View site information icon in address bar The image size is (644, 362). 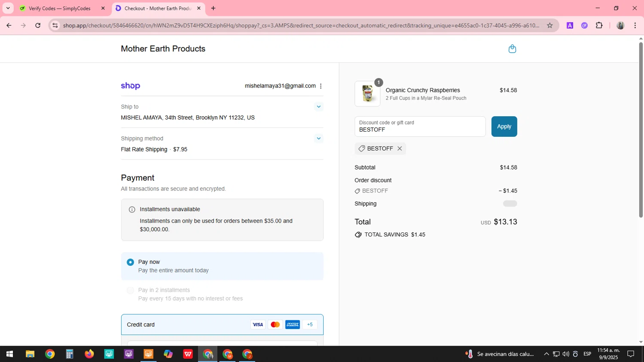pyautogui.click(x=55, y=25)
